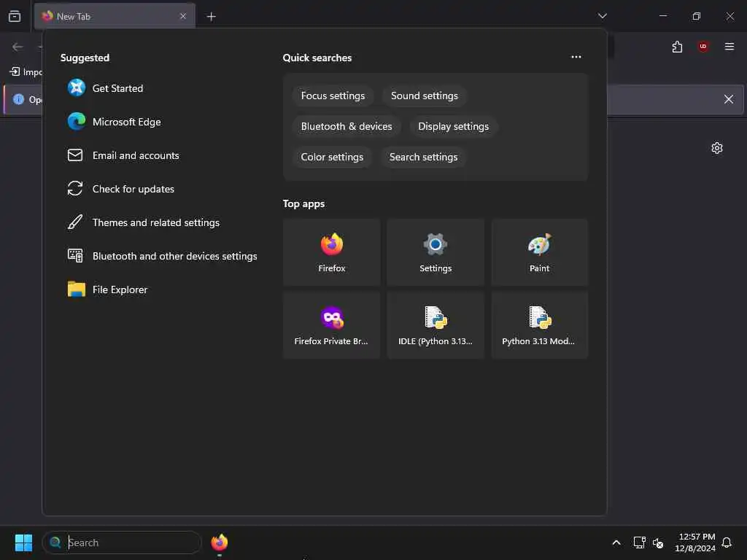Image resolution: width=747 pixels, height=560 pixels.
Task: Launch Firefox from Top apps
Action: (332, 252)
